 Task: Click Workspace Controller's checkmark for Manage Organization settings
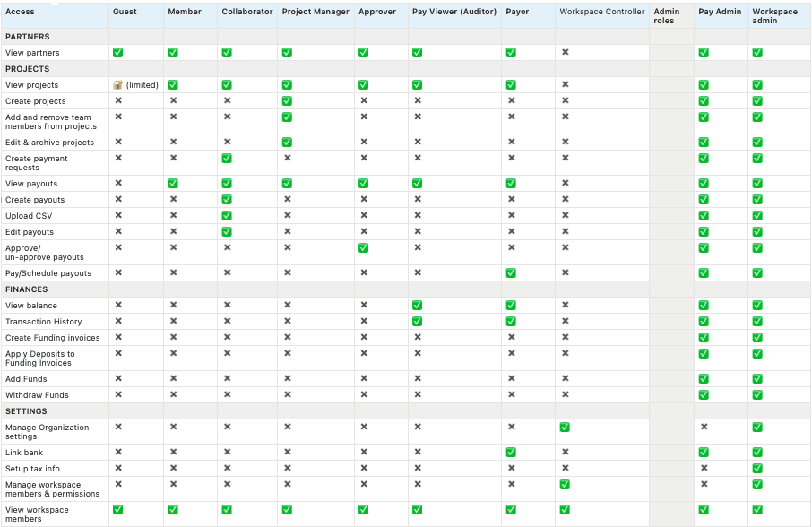[x=565, y=428]
